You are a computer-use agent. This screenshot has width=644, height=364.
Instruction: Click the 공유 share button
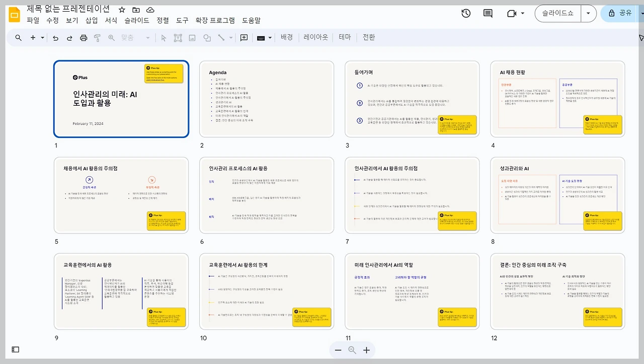click(620, 14)
